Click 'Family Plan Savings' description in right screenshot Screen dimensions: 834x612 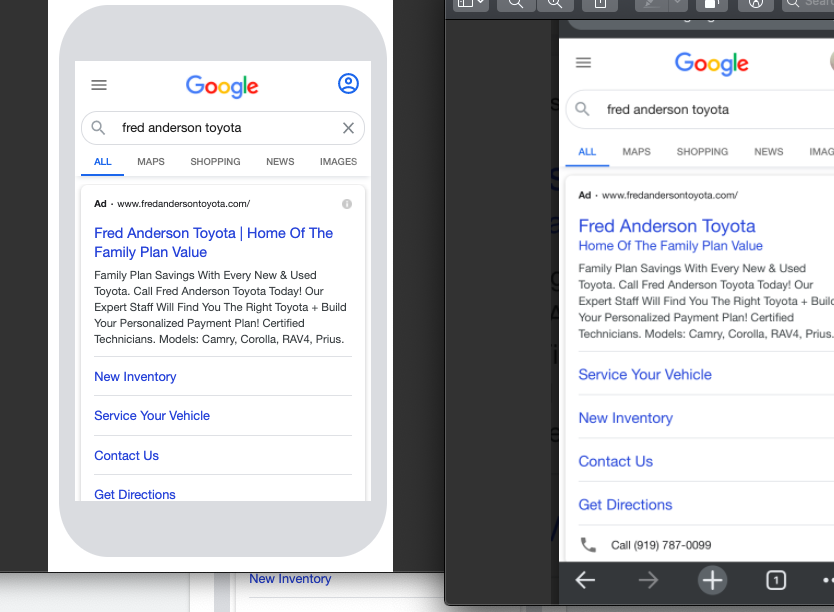point(706,301)
